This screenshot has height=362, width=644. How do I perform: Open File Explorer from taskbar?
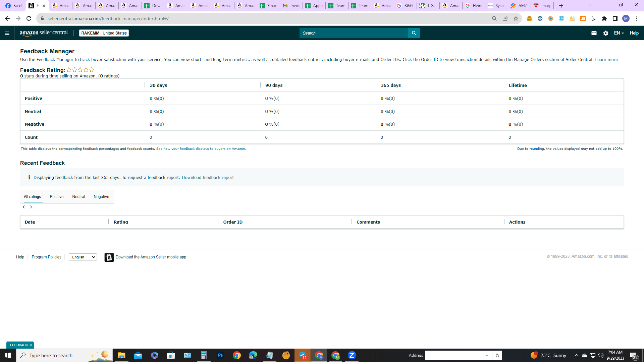(121, 355)
